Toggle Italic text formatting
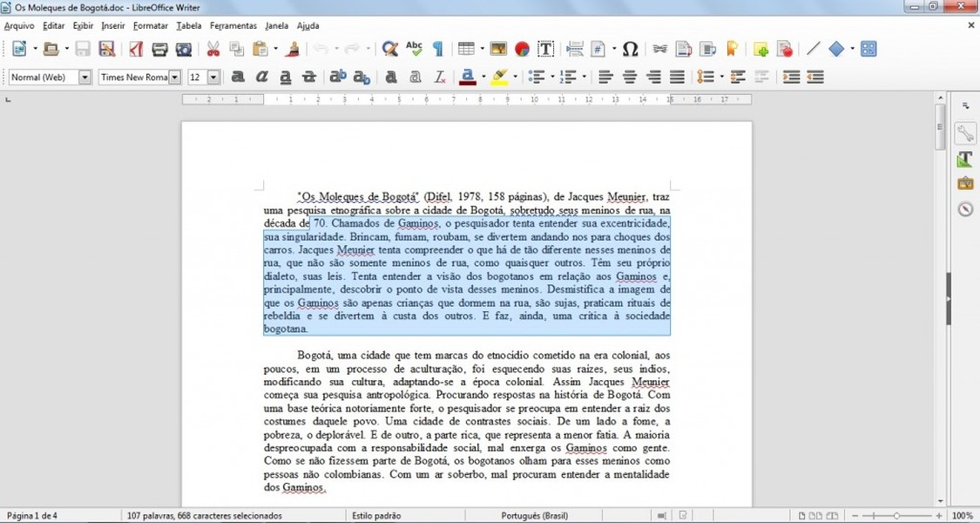The image size is (980, 523). (x=261, y=78)
